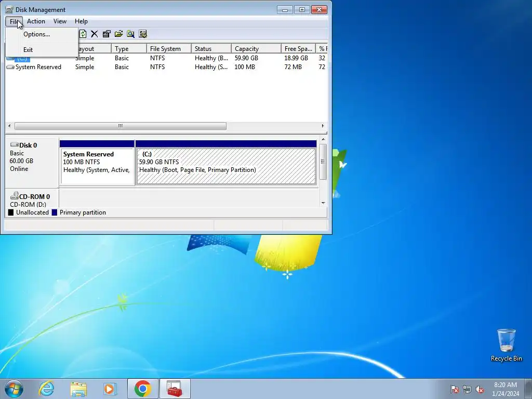The height and width of the screenshot is (399, 532).
Task: Click the muted volume tray icon
Action: [480, 389]
